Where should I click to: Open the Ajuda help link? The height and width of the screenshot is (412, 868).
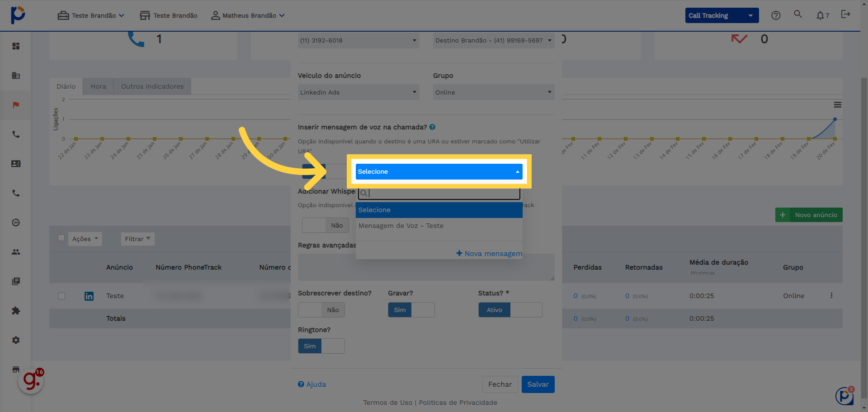click(312, 384)
